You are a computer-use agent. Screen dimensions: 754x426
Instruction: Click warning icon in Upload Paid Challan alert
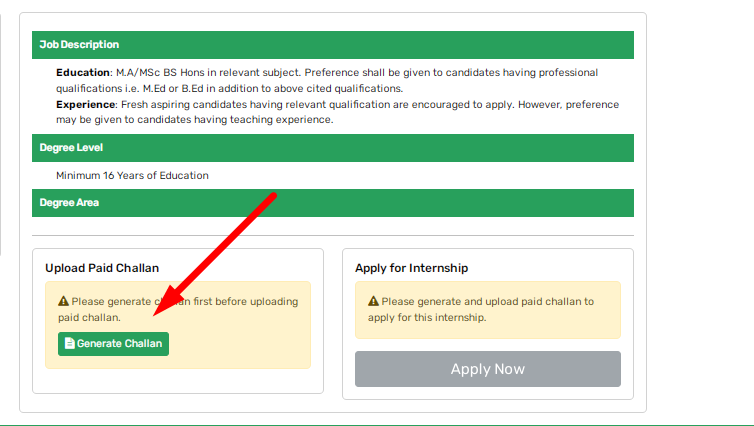point(63,301)
